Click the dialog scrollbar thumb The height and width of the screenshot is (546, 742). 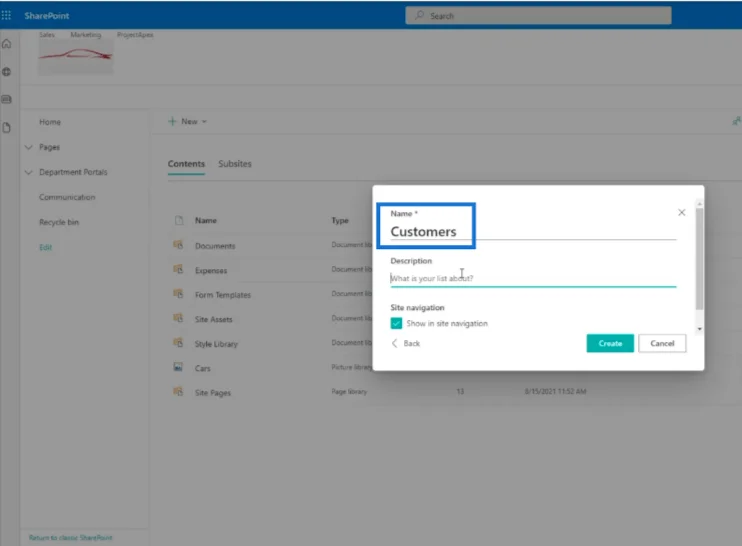coord(699,259)
